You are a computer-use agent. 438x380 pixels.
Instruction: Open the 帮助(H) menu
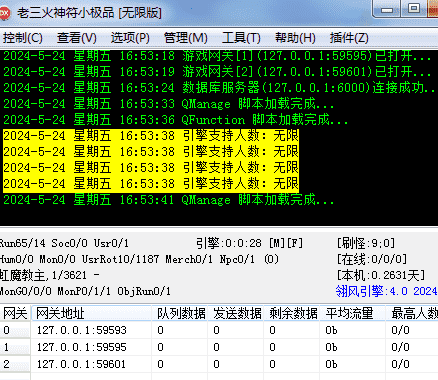[295, 38]
